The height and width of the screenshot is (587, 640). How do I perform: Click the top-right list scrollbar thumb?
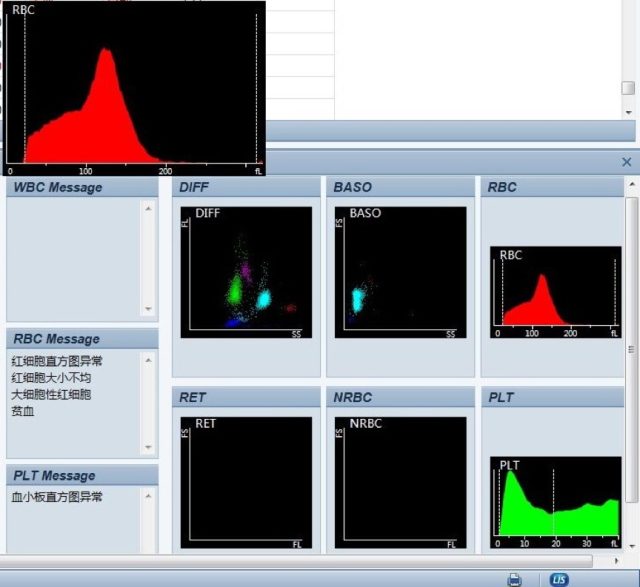(x=628, y=88)
